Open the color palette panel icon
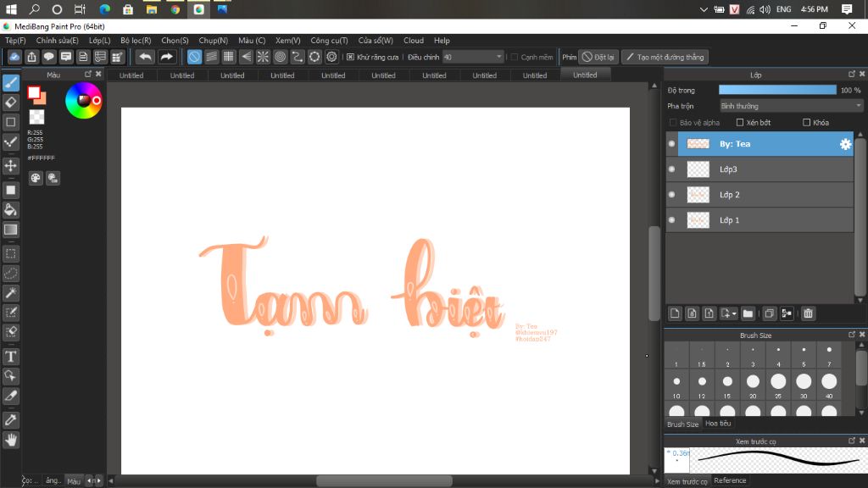The image size is (868, 488). click(x=36, y=178)
